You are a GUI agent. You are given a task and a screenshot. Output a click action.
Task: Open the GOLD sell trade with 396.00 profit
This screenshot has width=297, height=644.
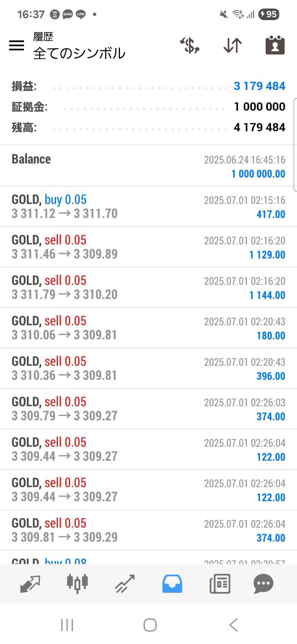pos(148,368)
